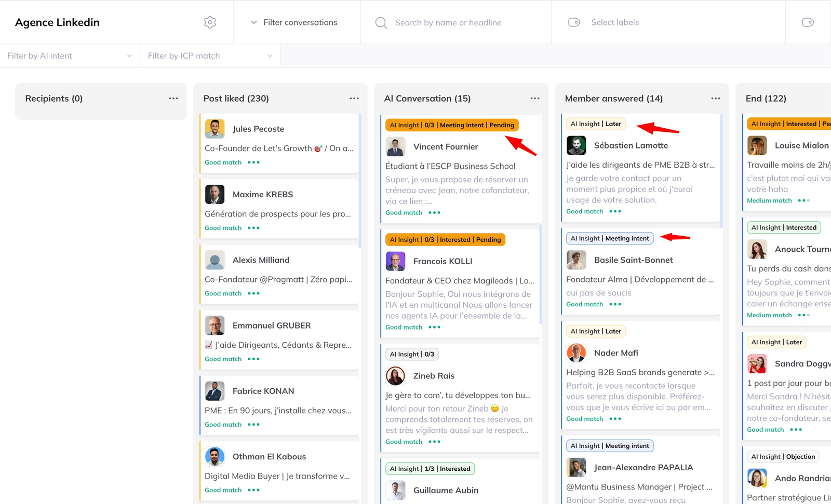The height and width of the screenshot is (504, 831).
Task: Open Francois KOLLI's name link
Action: click(x=443, y=261)
